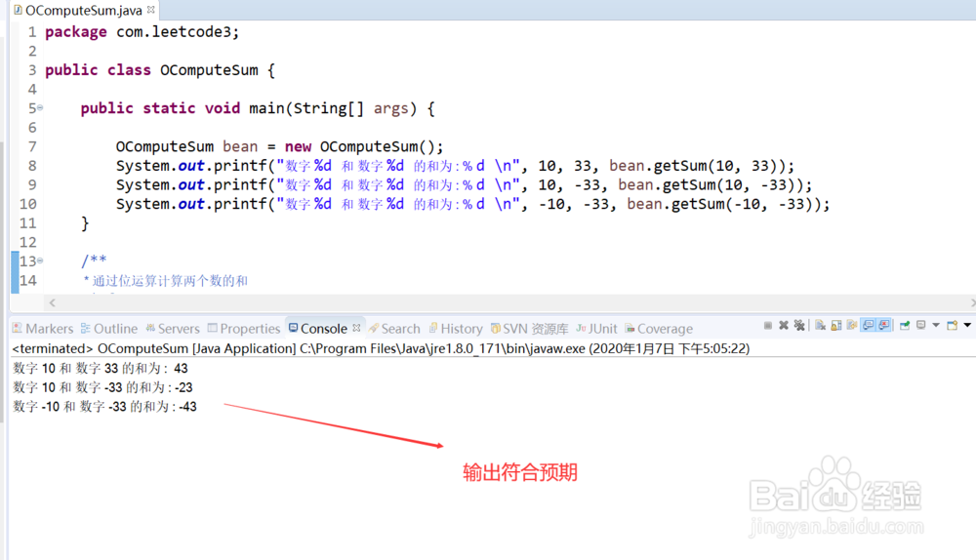Open the SVN 资源库 view tab

point(529,329)
